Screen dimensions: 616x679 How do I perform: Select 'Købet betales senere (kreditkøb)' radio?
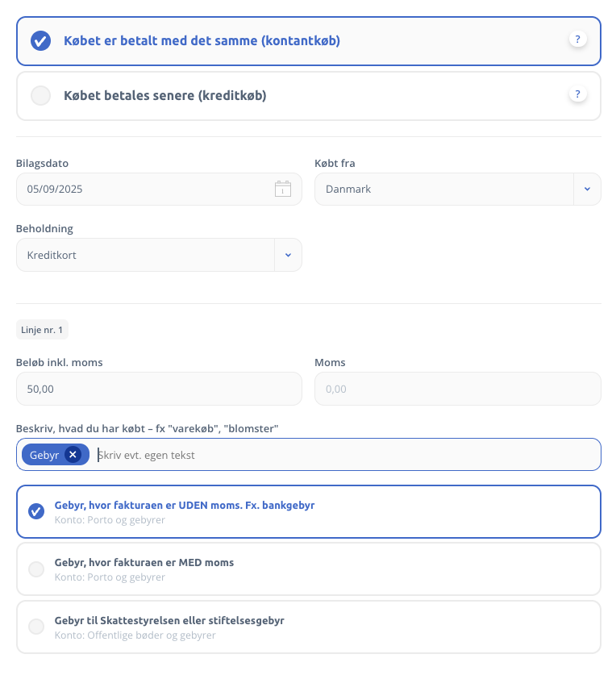(x=40, y=95)
